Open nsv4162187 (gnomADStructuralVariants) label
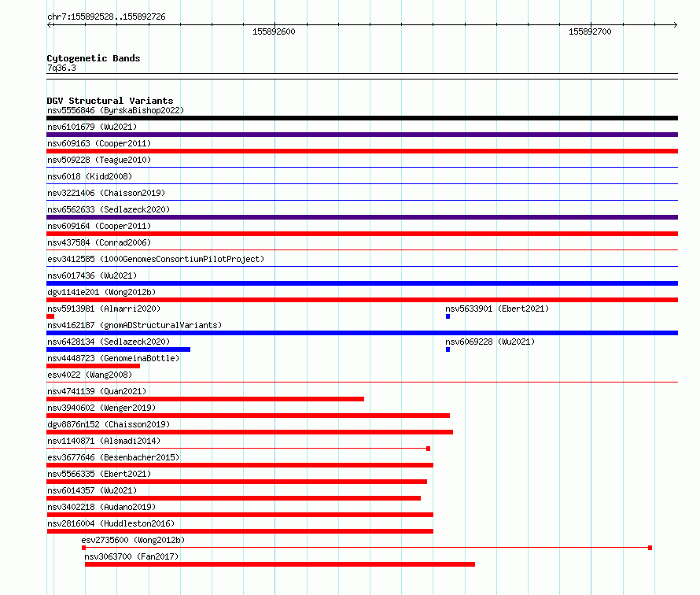 point(134,325)
